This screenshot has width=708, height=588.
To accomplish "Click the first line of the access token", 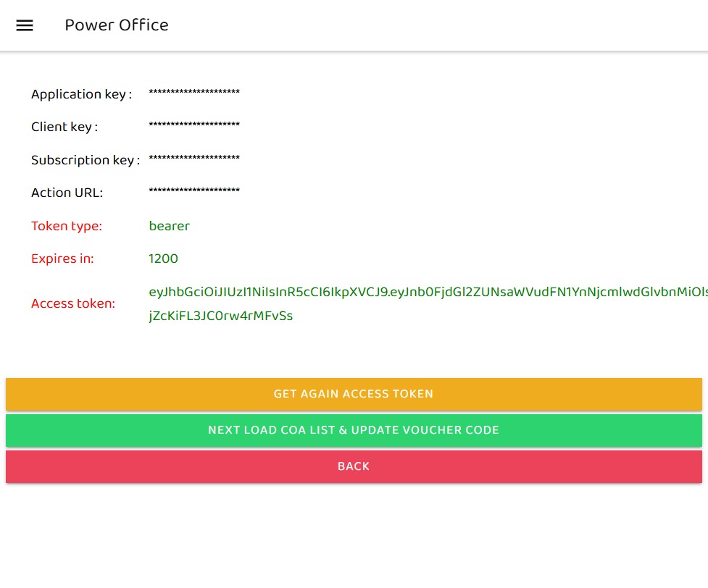I will tap(428, 292).
